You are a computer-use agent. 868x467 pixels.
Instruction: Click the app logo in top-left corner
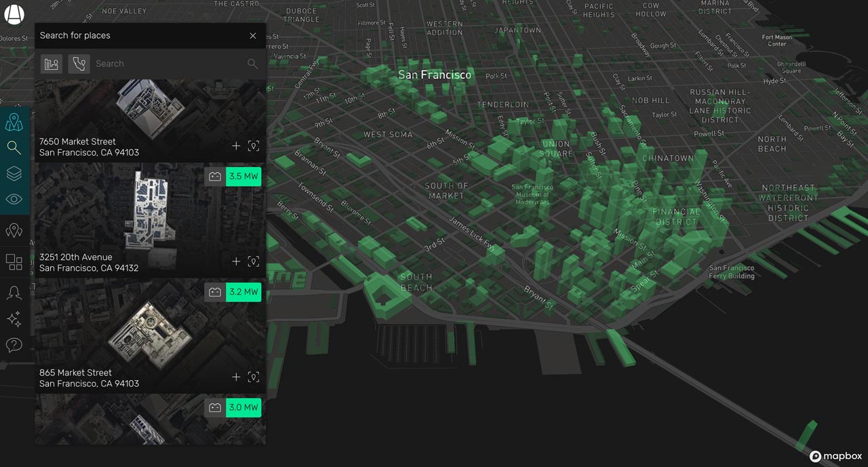click(14, 14)
